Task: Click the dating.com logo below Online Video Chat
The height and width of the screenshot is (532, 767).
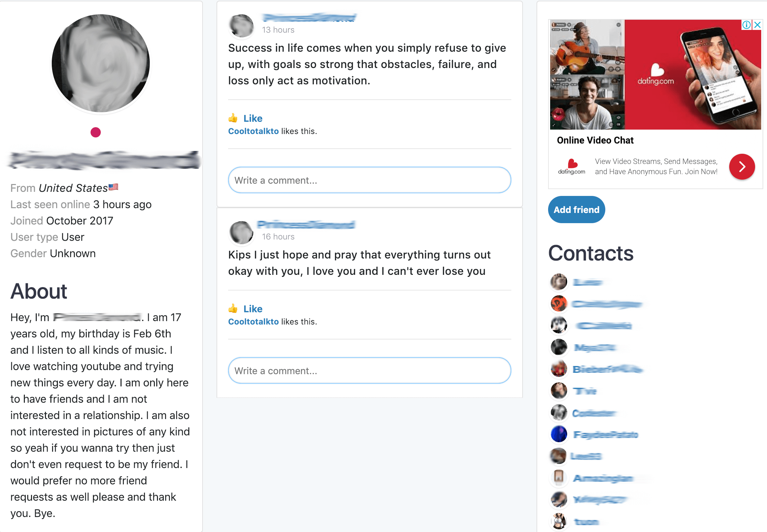Action: tap(572, 167)
